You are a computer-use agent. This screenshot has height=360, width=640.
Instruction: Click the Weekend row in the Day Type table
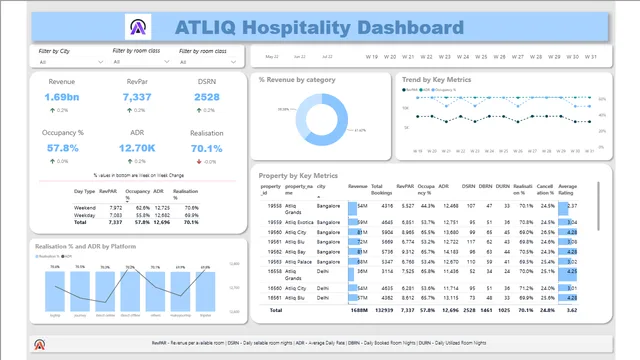coord(136,208)
